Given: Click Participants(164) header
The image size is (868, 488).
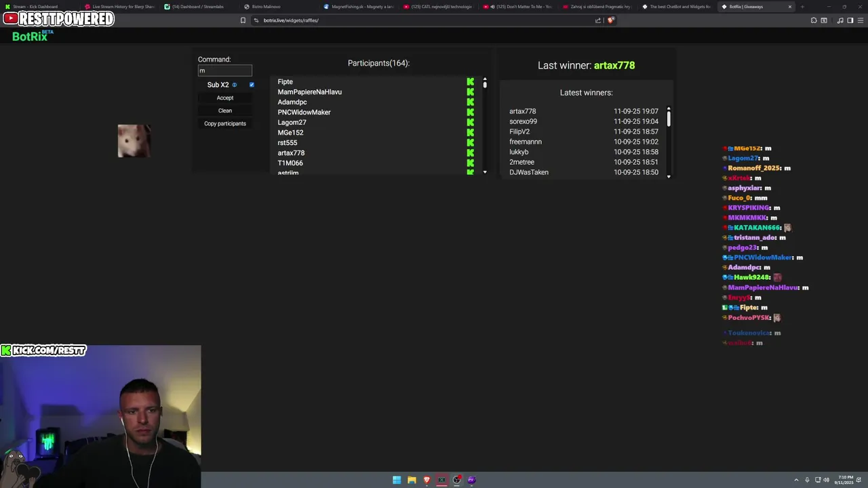Looking at the screenshot, I should (378, 63).
